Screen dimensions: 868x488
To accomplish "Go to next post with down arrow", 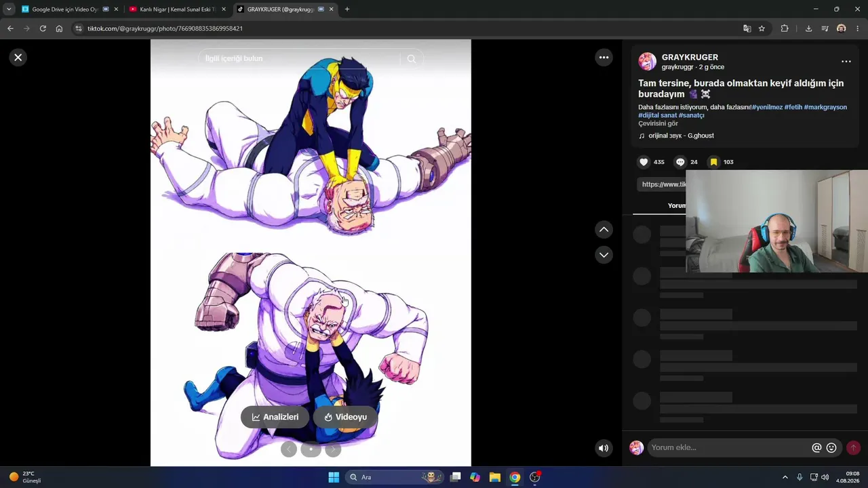I will [604, 255].
